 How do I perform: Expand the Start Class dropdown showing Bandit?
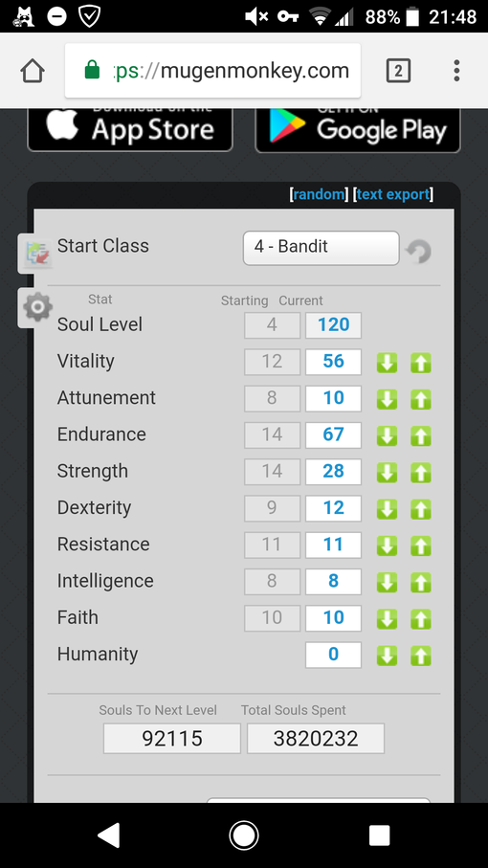(321, 248)
